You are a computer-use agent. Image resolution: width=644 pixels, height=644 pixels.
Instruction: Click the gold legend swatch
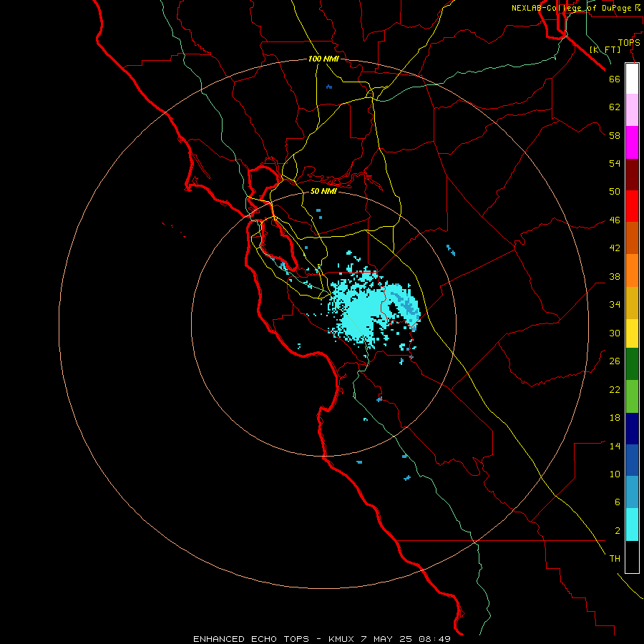click(x=632, y=303)
